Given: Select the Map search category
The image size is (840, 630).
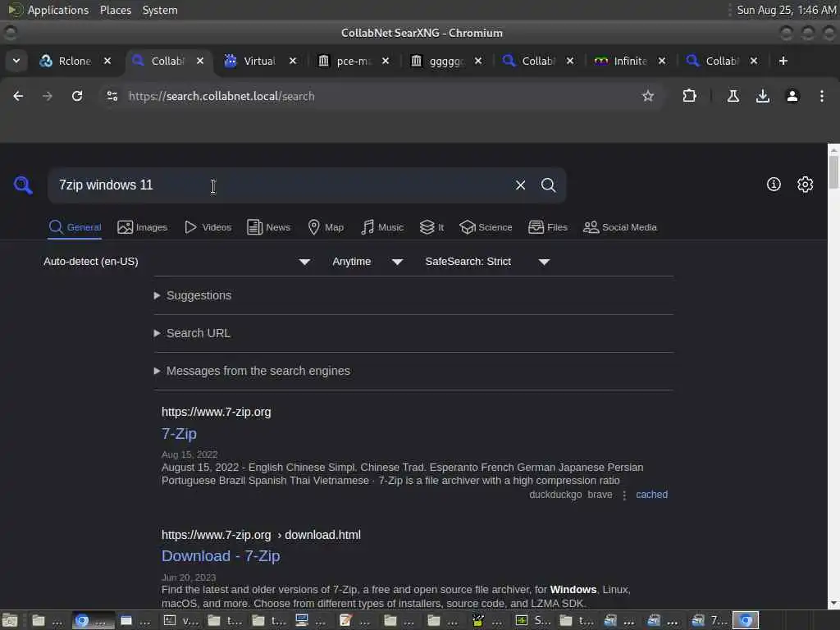Looking at the screenshot, I should point(326,227).
